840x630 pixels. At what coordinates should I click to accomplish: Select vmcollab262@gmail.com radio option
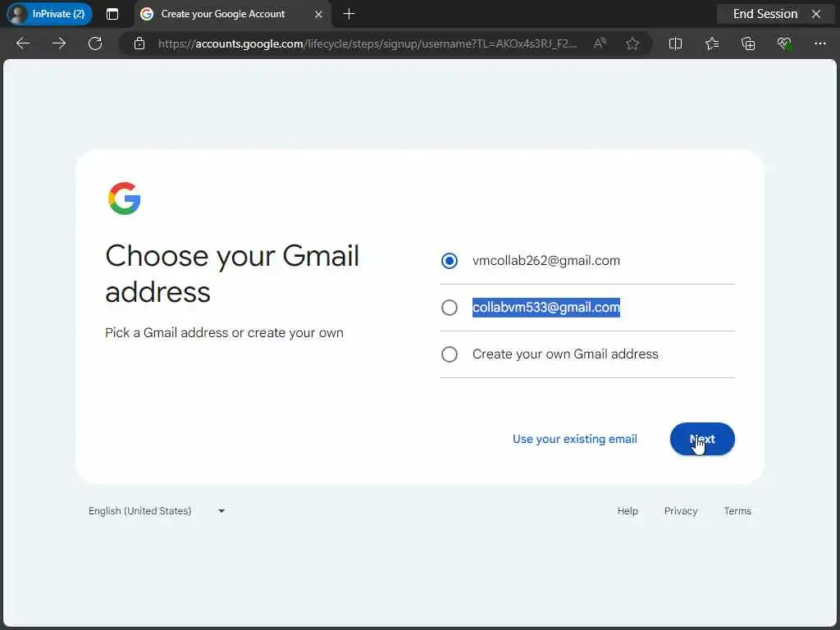pos(450,261)
